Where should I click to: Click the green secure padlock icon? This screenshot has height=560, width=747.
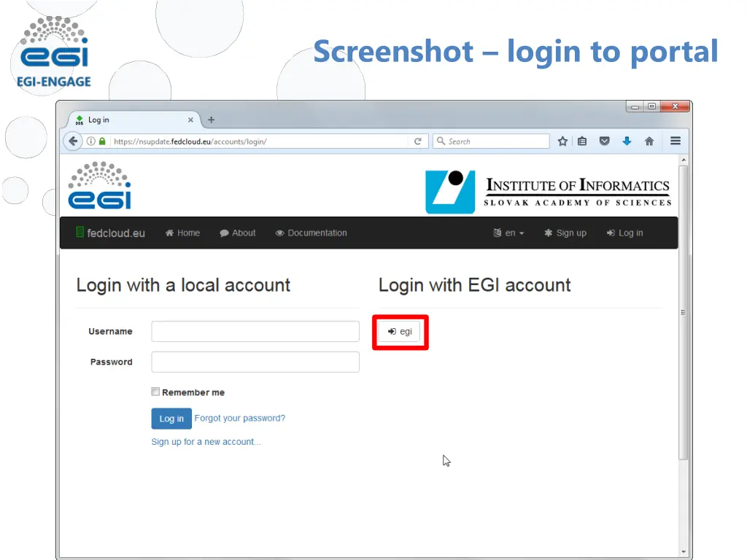(102, 141)
